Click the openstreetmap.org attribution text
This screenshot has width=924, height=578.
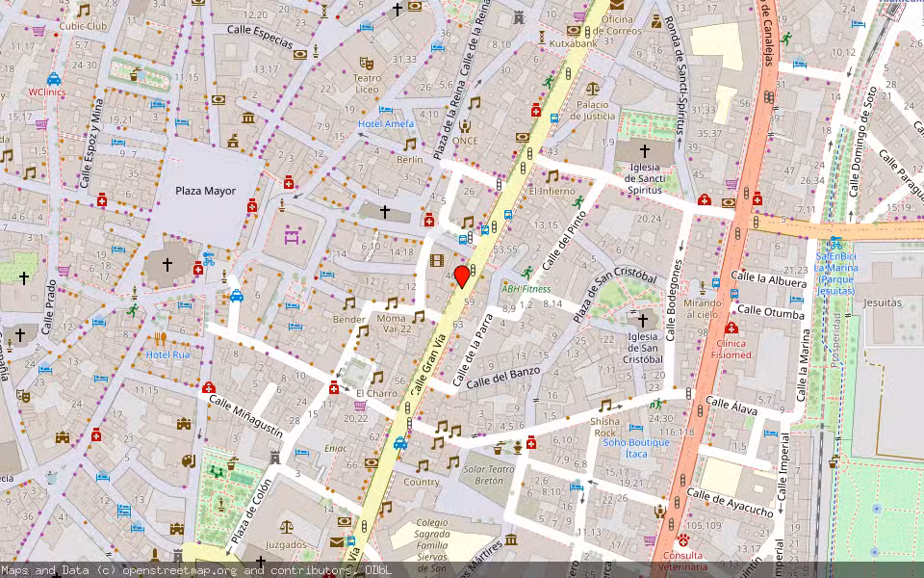tap(179, 570)
